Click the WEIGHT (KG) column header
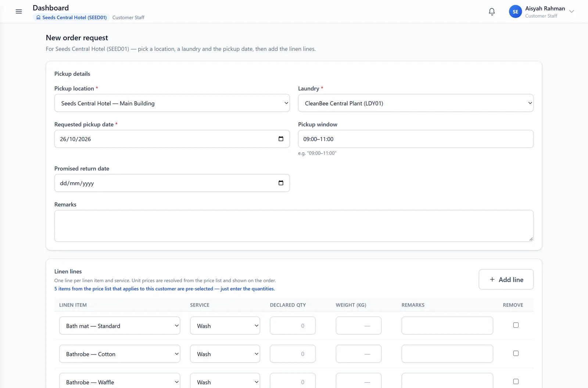Screen dimensions: 588x388 point(351,305)
